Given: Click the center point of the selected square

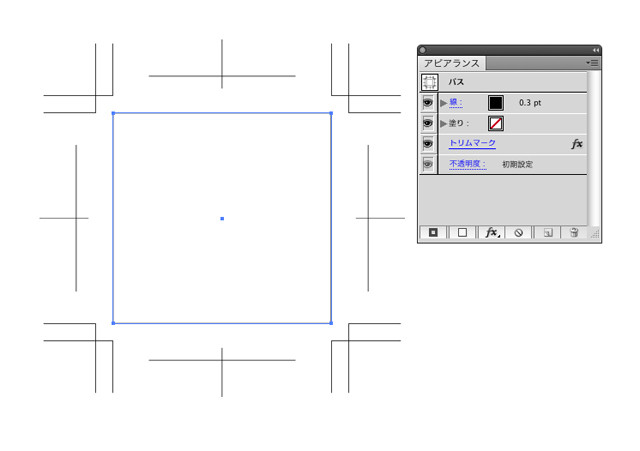Looking at the screenshot, I should click(x=222, y=219).
